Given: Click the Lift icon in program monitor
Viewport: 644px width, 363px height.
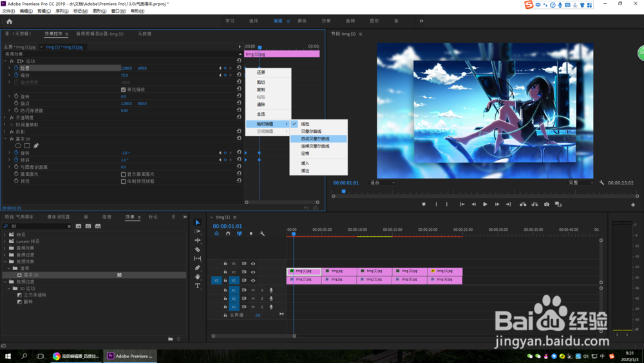Looking at the screenshot, I should (x=523, y=204).
